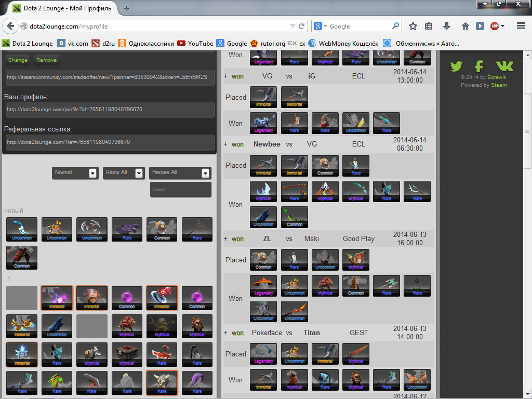The width and height of the screenshot is (532, 399).
Task: Click the browser back arrow button
Action: (10, 26)
